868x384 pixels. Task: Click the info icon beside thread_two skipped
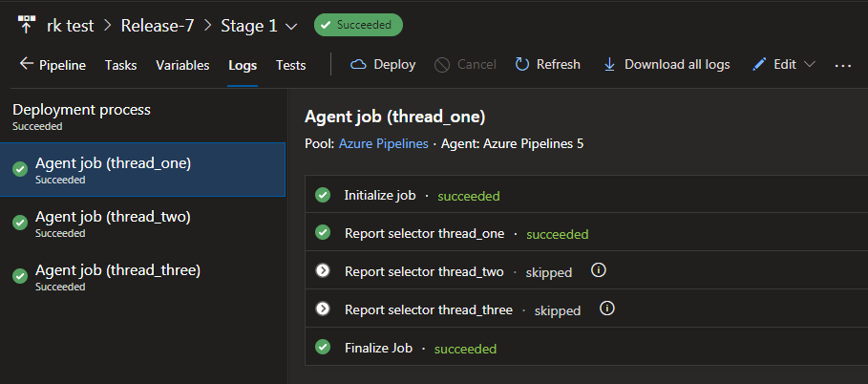pyautogui.click(x=599, y=270)
